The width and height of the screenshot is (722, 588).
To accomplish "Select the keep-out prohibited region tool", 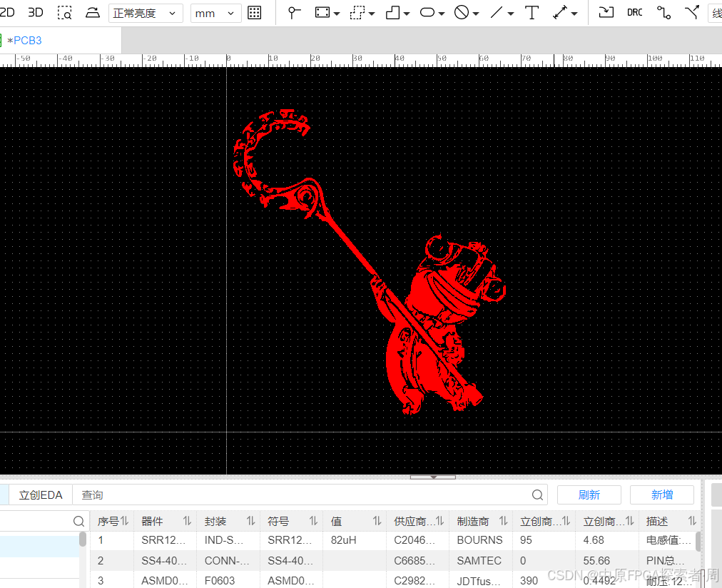I will tap(462, 12).
